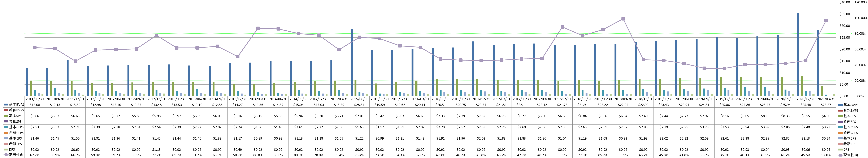This screenshot has width=868, height=158.
Task: Select the $0.73 CFPS cell
Action: (826, 127)
